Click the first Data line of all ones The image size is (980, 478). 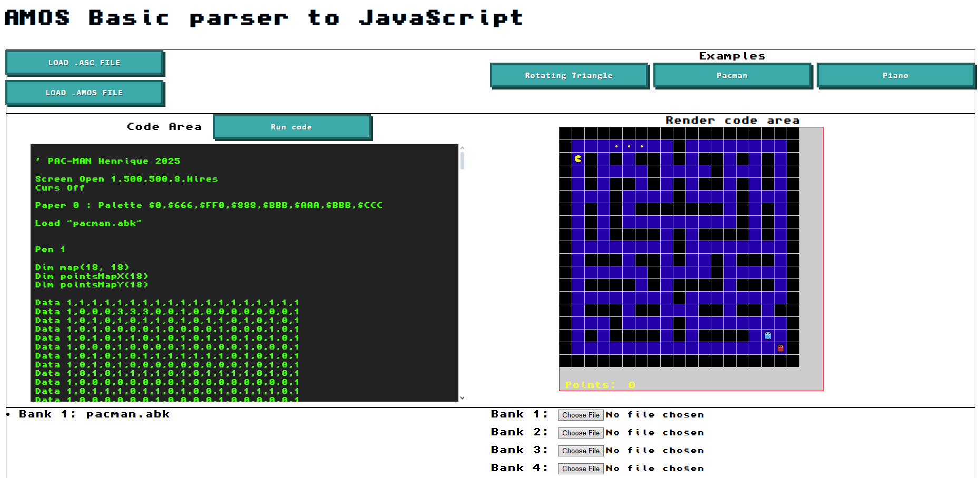167,303
